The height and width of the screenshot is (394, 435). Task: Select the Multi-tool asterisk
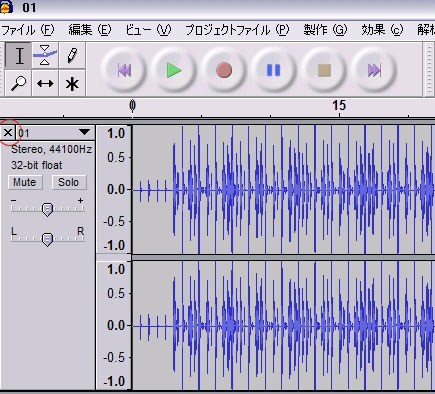click(x=72, y=83)
